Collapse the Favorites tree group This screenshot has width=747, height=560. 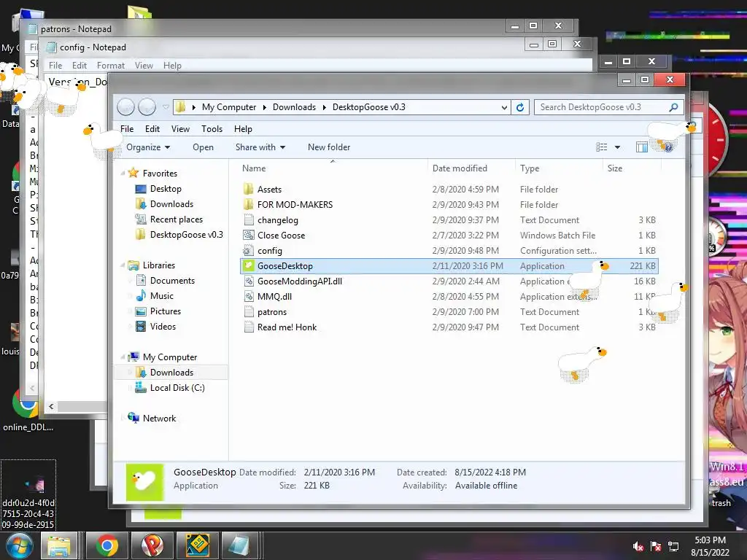(x=123, y=174)
